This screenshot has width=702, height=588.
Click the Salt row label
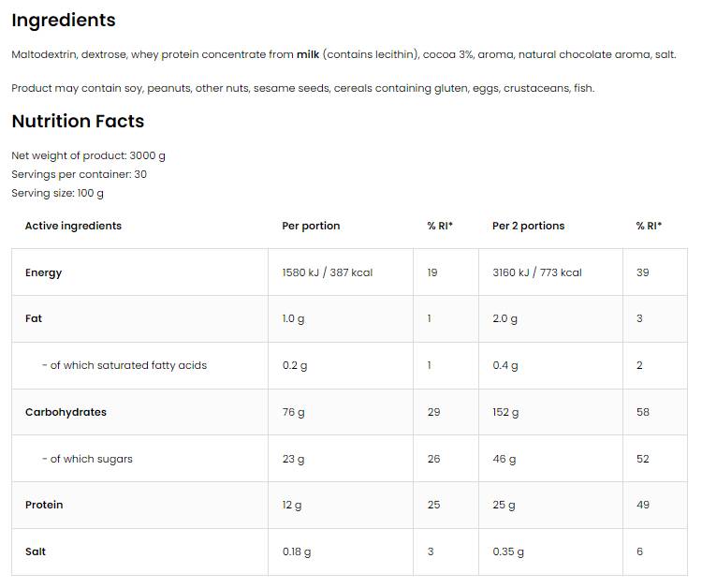pyautogui.click(x=36, y=551)
